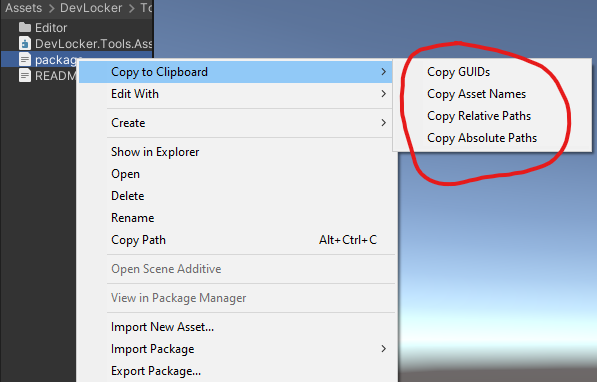Expand the Edit With submenu arrow

383,94
